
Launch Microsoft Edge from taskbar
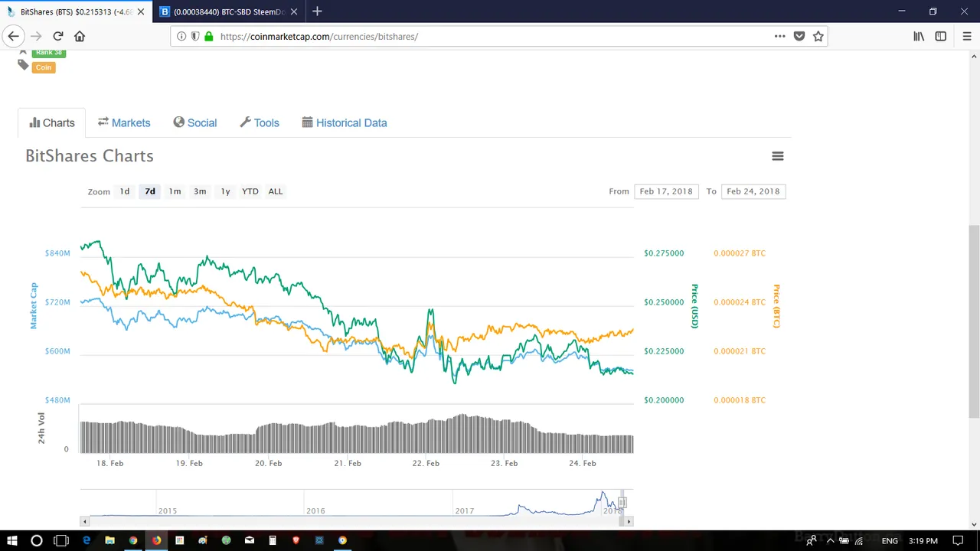tap(87, 540)
